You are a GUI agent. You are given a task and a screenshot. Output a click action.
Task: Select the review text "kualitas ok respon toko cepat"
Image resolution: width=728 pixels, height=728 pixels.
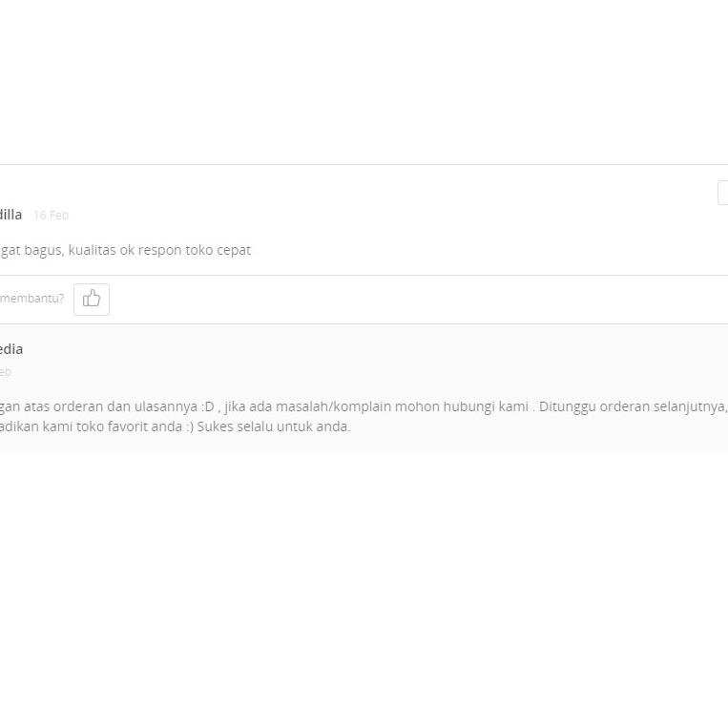click(159, 250)
